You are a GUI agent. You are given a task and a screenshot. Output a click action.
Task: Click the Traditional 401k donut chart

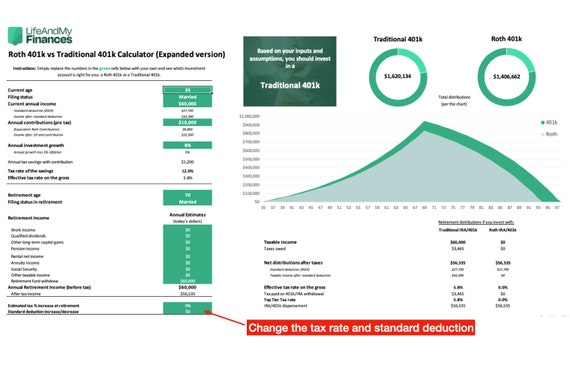click(398, 77)
